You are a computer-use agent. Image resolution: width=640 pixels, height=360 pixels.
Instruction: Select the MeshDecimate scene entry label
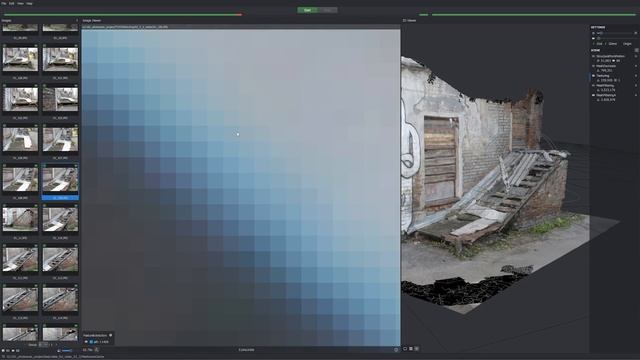tap(606, 66)
